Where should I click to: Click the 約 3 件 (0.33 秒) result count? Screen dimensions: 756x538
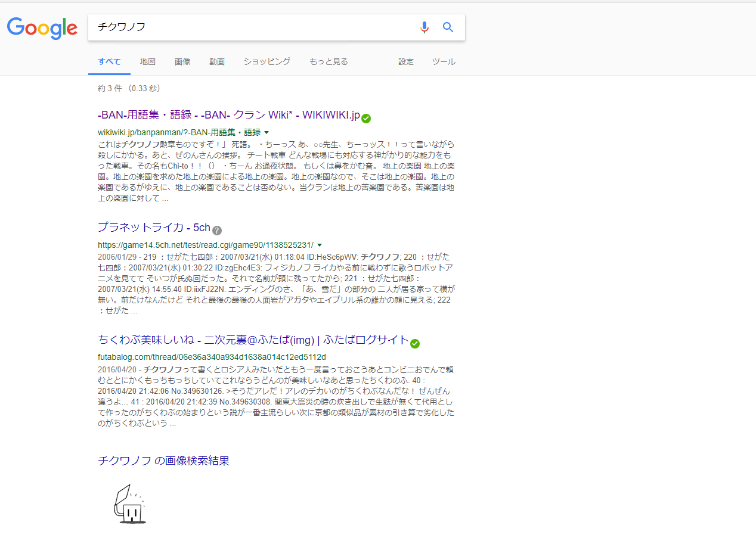[129, 88]
